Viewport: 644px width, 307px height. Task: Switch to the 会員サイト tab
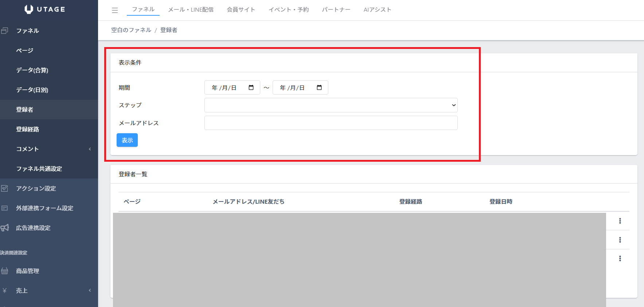(x=241, y=9)
